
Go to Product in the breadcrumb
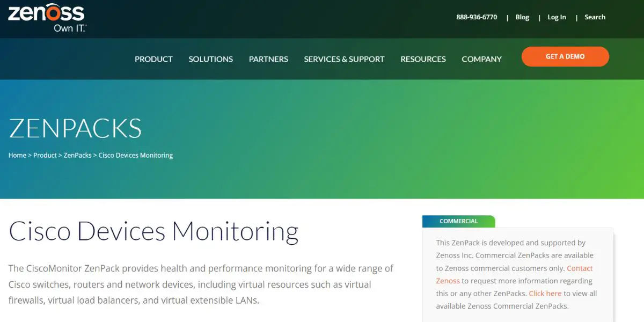point(45,155)
